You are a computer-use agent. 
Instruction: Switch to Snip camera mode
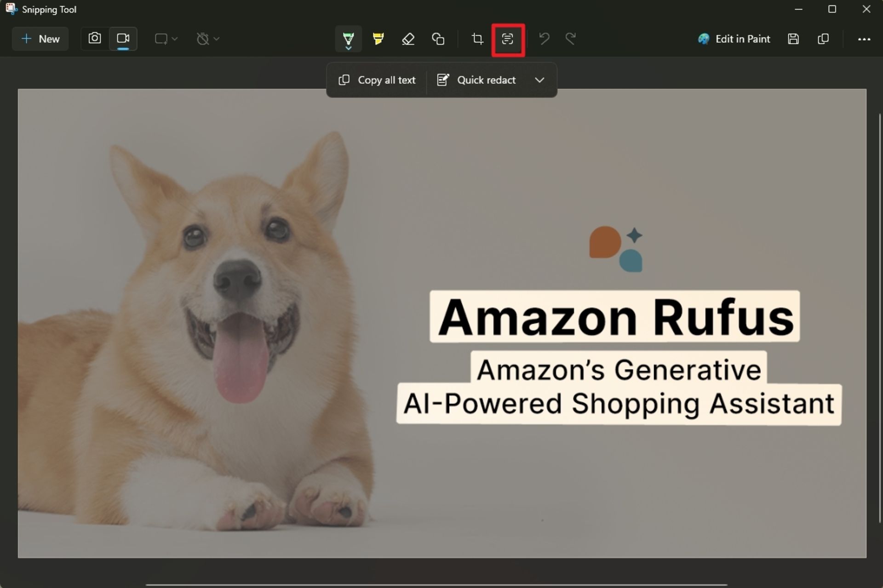(95, 39)
